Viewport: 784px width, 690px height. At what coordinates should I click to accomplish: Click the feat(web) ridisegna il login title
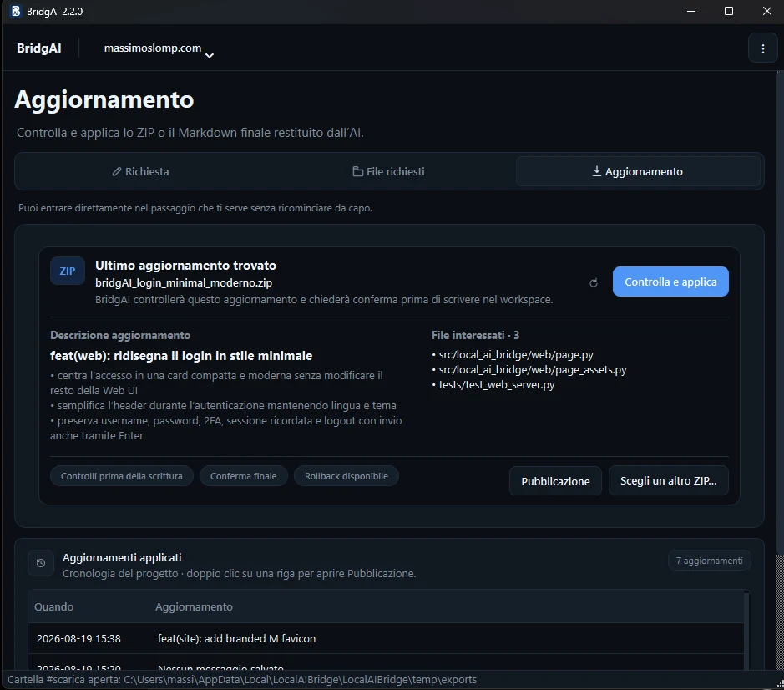click(x=181, y=356)
